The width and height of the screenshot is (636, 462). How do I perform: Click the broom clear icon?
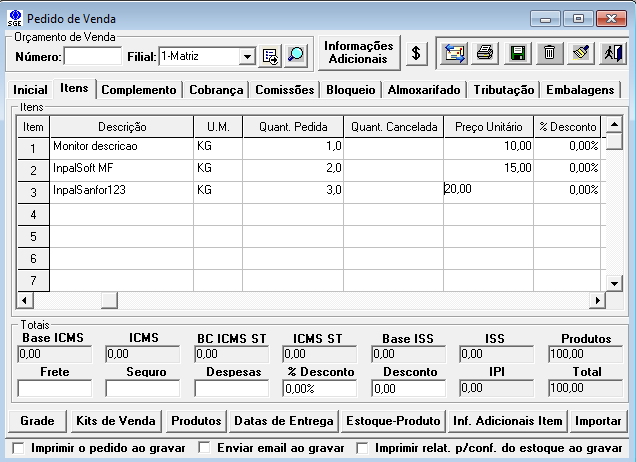click(581, 53)
